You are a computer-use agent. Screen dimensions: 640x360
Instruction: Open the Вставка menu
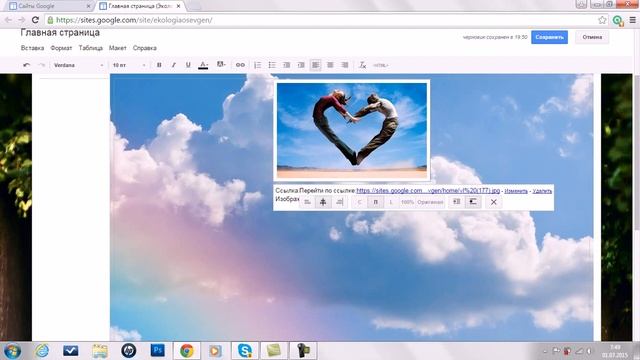(32, 48)
